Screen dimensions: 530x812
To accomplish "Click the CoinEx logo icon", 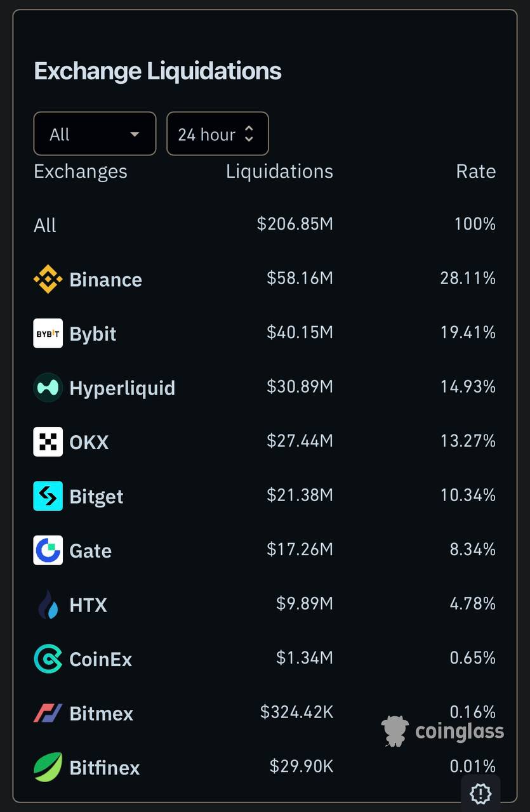I will pos(48,658).
